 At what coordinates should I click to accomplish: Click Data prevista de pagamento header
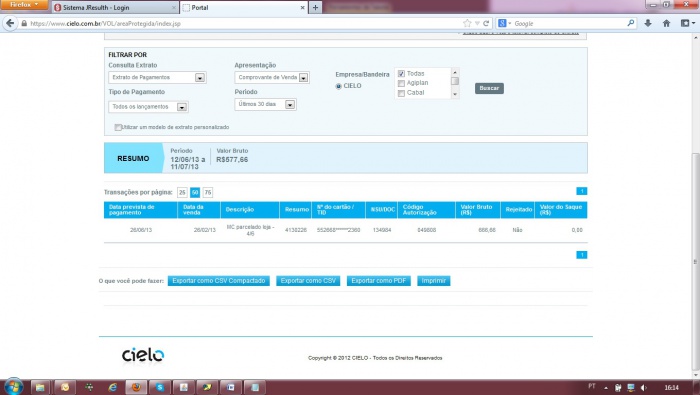[140, 210]
